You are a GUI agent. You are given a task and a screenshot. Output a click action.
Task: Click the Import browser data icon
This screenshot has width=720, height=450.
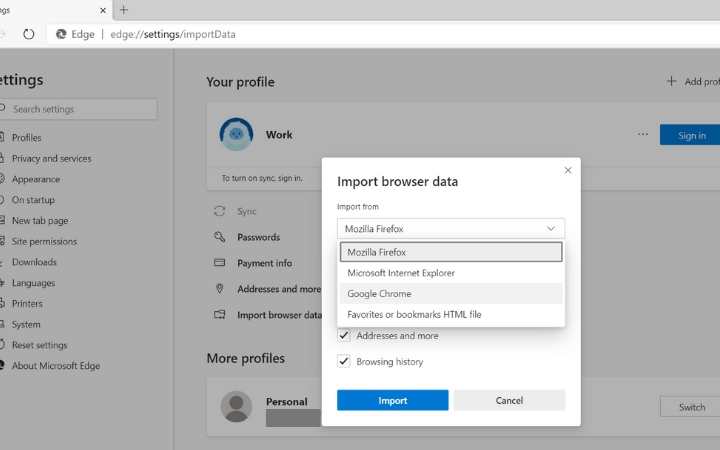219,315
